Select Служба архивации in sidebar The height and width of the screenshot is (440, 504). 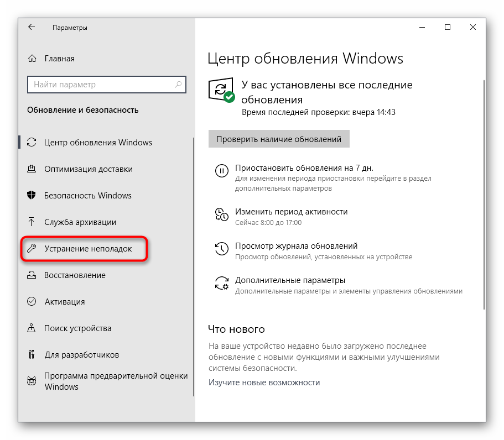(x=80, y=222)
